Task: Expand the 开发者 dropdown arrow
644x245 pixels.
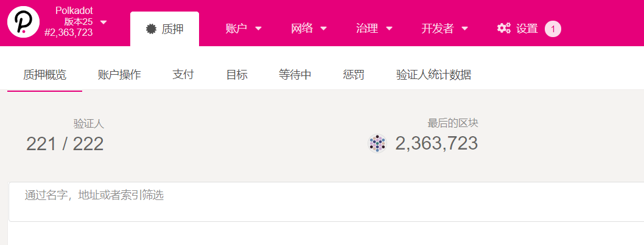Action: pyautogui.click(x=464, y=29)
